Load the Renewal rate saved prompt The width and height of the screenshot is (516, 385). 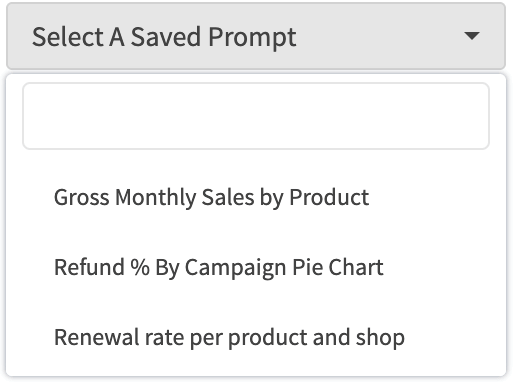[256, 337]
